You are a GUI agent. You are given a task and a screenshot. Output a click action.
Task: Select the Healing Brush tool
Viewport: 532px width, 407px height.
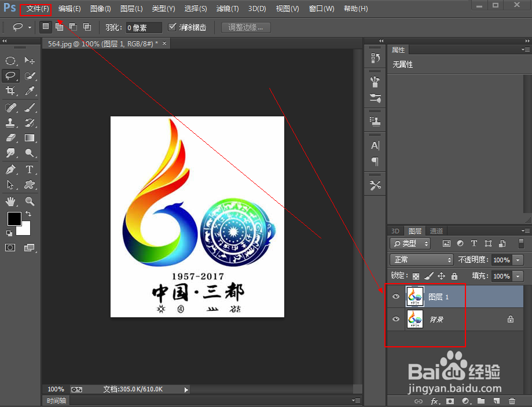(x=10, y=108)
